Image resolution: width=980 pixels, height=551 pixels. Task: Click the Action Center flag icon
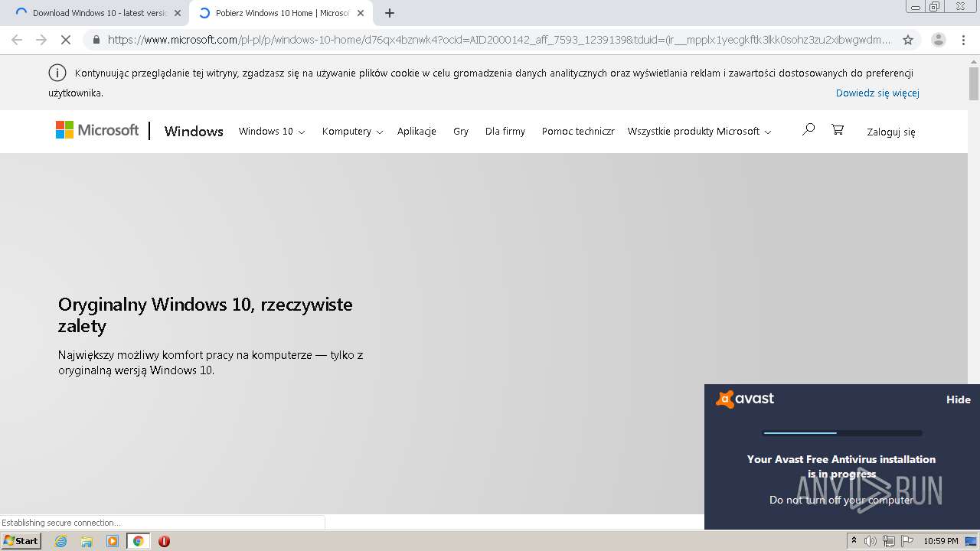coord(906,541)
